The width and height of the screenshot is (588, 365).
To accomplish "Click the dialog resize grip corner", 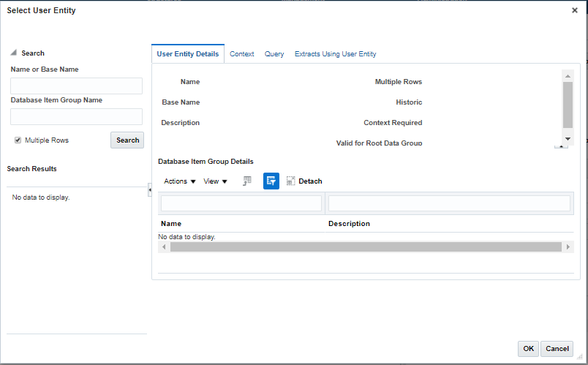I will tap(580, 356).
